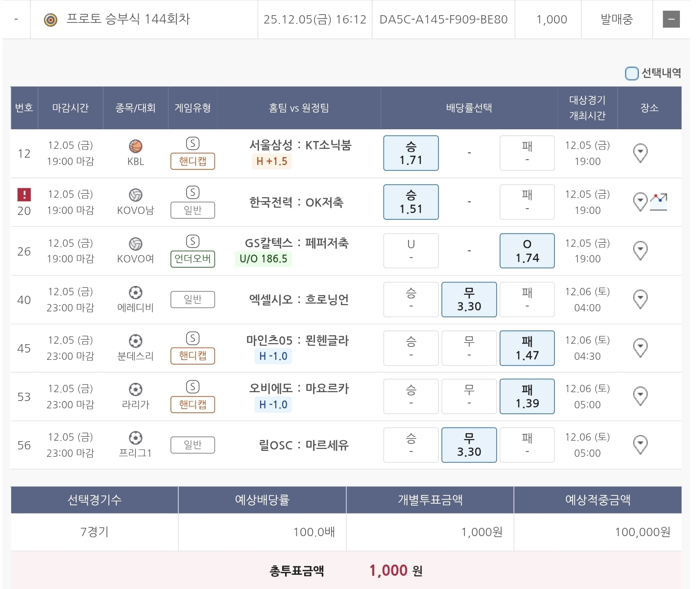700x589 pixels.
Task: Click the 배당률선택 column header
Action: pyautogui.click(x=469, y=108)
